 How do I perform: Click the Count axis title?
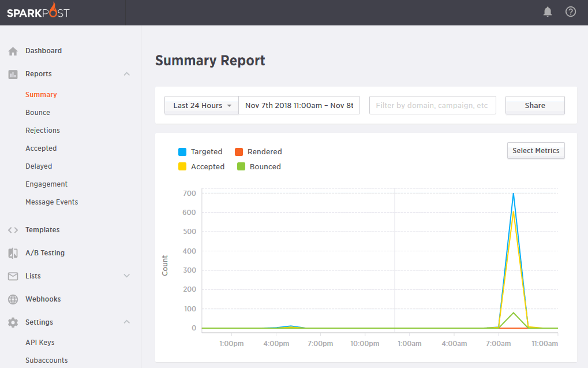pyautogui.click(x=164, y=266)
